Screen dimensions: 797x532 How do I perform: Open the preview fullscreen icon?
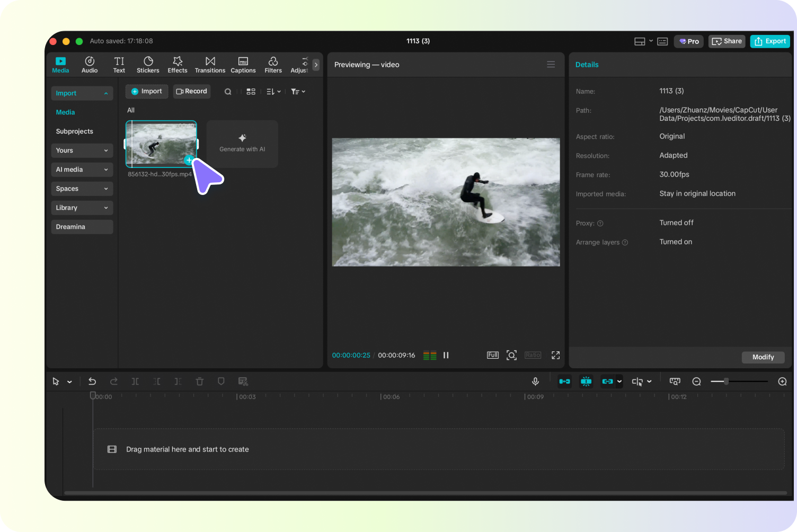(x=555, y=355)
